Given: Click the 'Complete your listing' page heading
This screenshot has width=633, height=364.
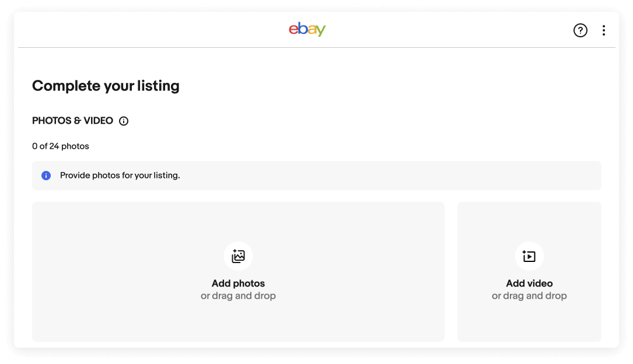Looking at the screenshot, I should (106, 86).
